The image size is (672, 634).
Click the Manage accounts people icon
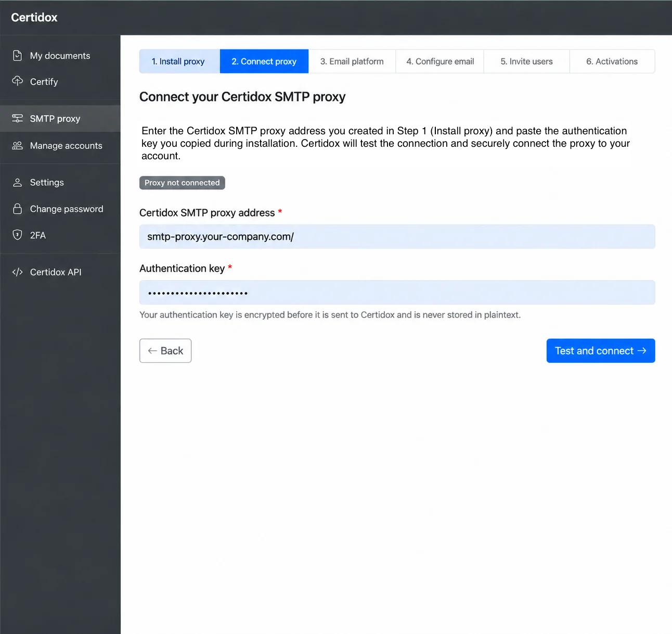[17, 145]
